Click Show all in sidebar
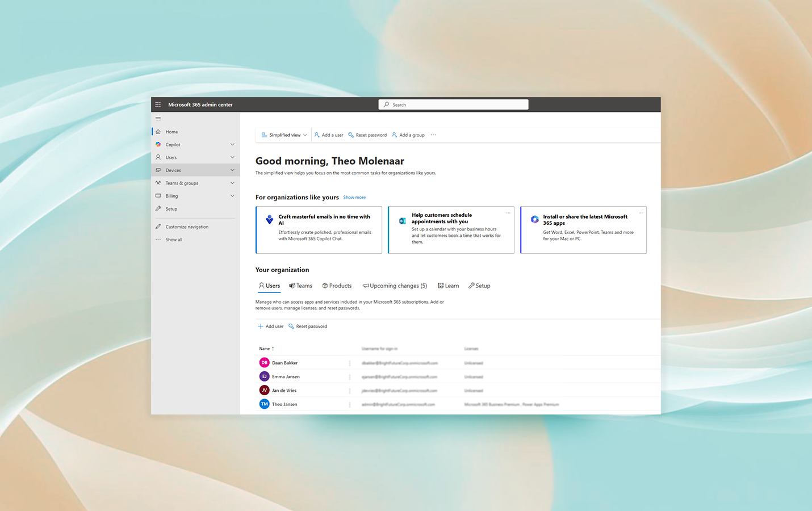The image size is (812, 511). pos(174,240)
